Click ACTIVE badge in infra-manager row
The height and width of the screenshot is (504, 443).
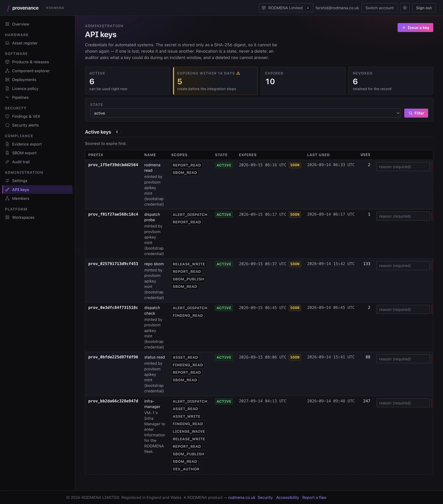pos(224,401)
